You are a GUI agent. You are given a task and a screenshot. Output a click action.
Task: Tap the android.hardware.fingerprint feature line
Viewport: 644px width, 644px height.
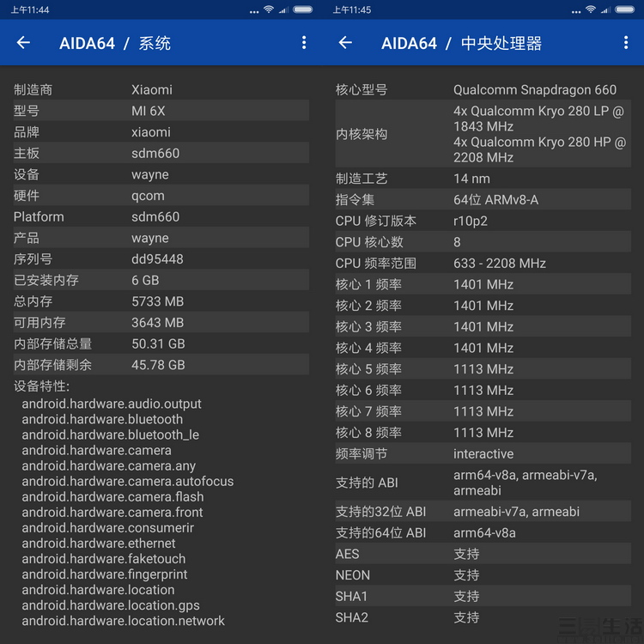click(105, 574)
